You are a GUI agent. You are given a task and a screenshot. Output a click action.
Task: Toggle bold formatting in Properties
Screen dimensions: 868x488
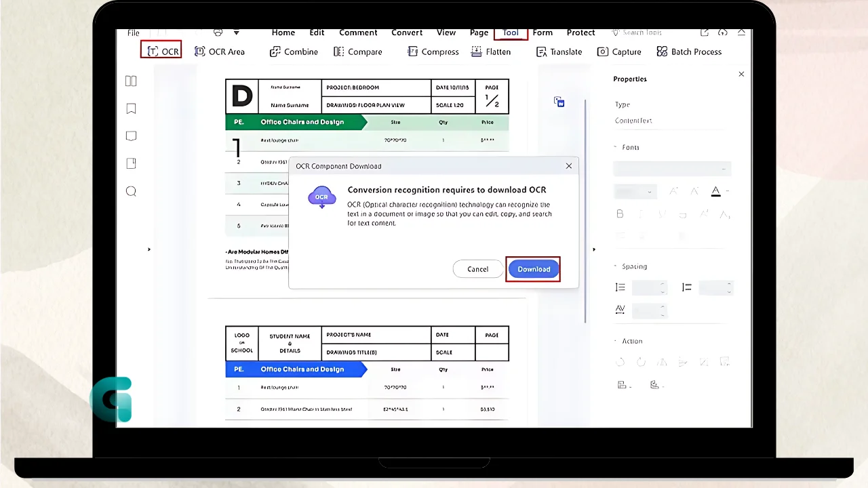(x=620, y=214)
